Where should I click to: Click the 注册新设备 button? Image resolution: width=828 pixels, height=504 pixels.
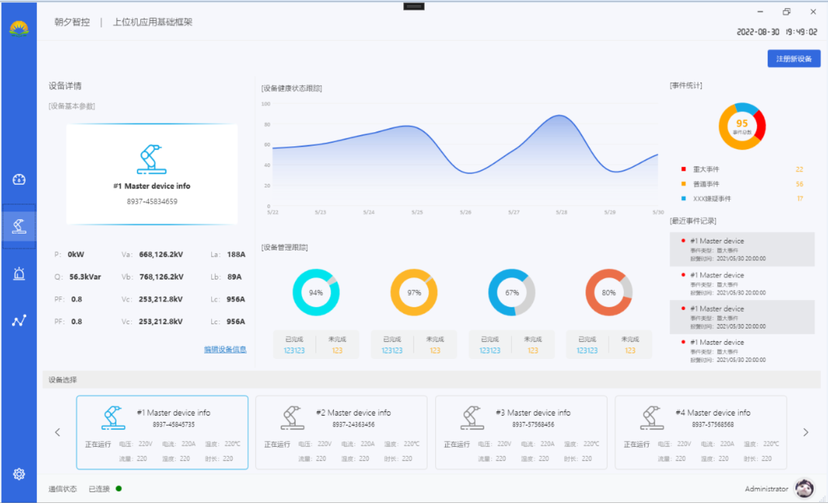[x=793, y=59]
